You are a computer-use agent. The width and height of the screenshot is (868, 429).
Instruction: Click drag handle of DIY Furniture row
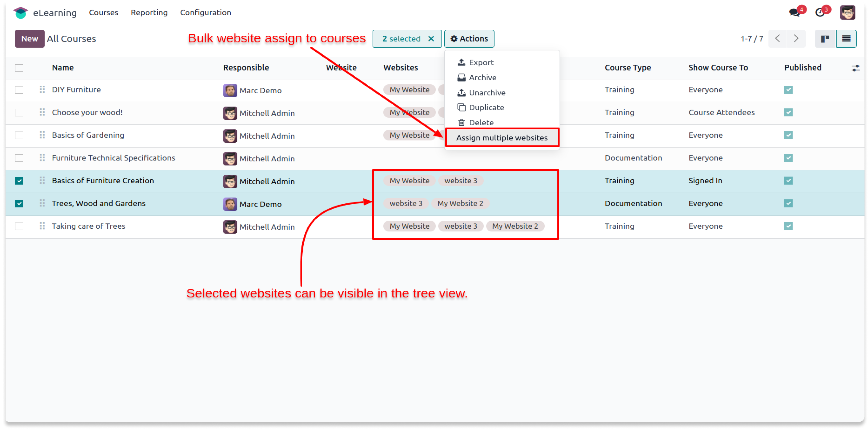[x=42, y=89]
